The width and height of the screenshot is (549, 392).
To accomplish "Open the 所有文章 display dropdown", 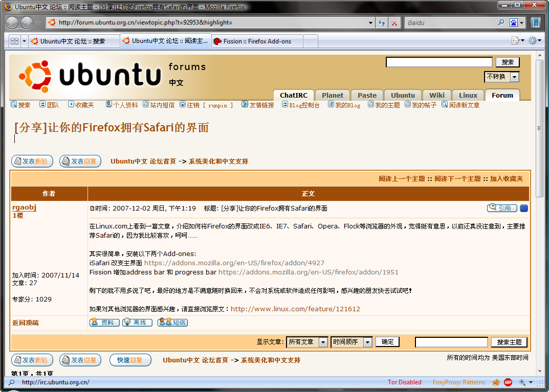I will coord(306,342).
